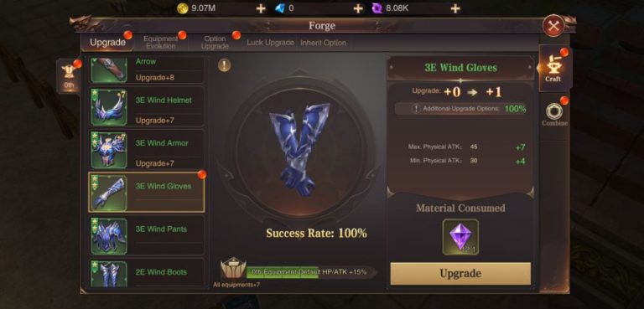
Task: Select 3E Wind Armor item
Action: [147, 149]
